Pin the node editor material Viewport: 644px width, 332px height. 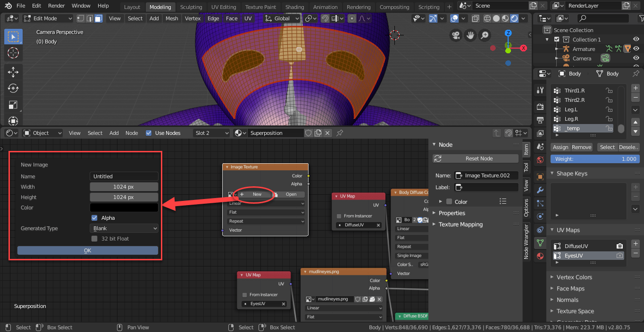tap(340, 133)
